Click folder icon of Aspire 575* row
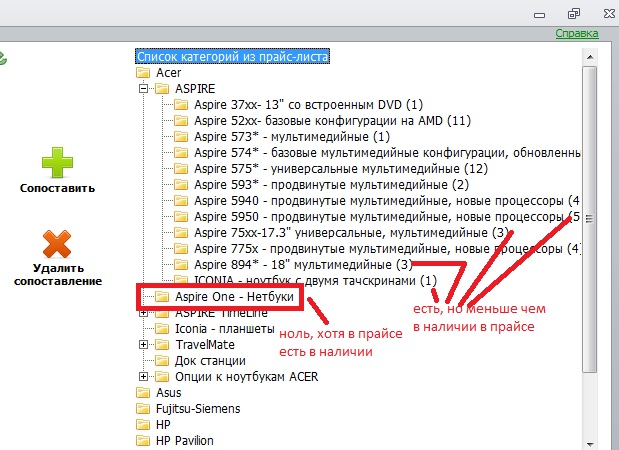The height and width of the screenshot is (450, 619). click(x=181, y=169)
